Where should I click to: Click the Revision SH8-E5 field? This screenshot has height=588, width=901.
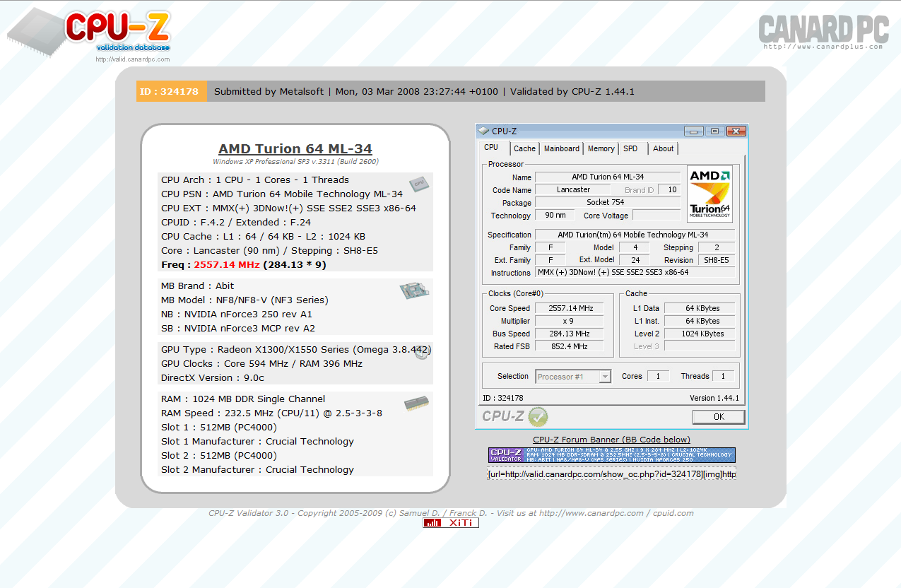[716, 260]
